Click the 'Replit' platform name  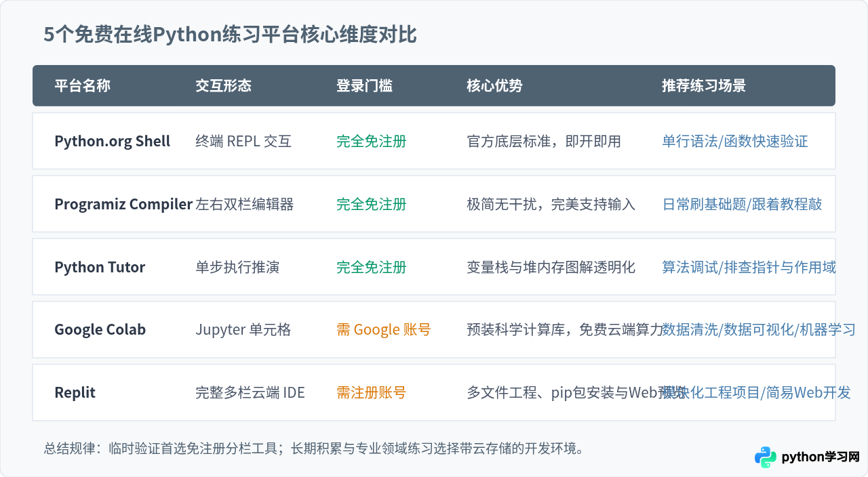click(x=75, y=393)
